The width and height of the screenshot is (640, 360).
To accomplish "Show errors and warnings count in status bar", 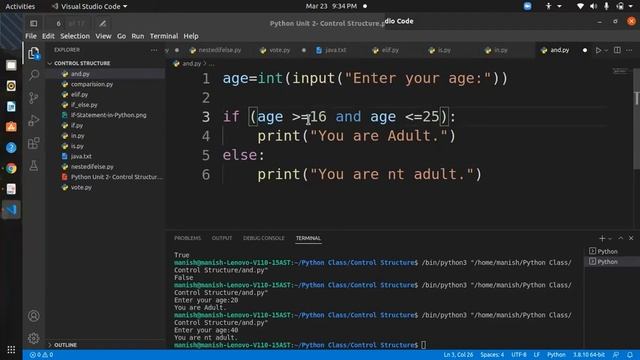I will [41, 355].
